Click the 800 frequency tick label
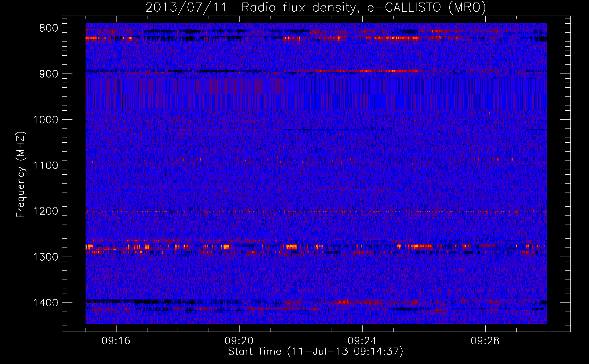This screenshot has height=364, width=589. click(48, 28)
